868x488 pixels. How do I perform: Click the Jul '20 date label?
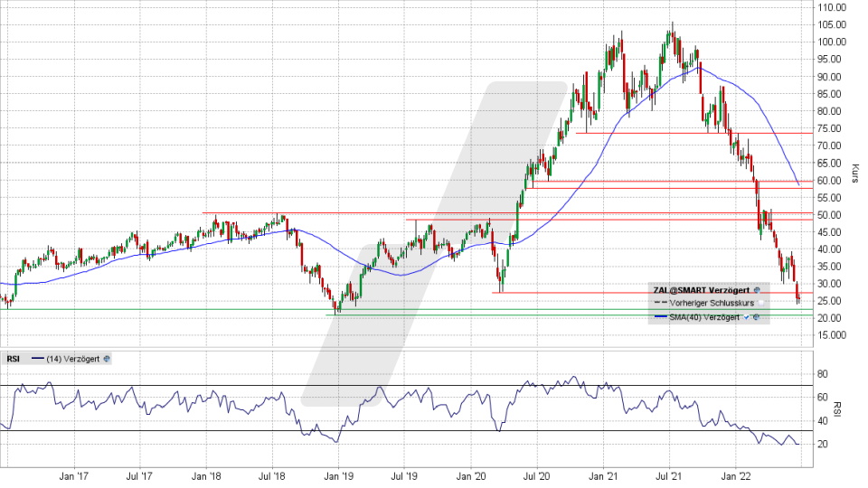(x=537, y=476)
